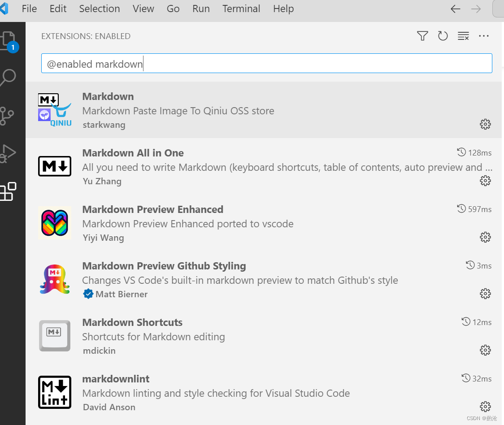This screenshot has width=504, height=425.
Task: Open settings gear for Markdown Shortcuts
Action: (x=485, y=350)
